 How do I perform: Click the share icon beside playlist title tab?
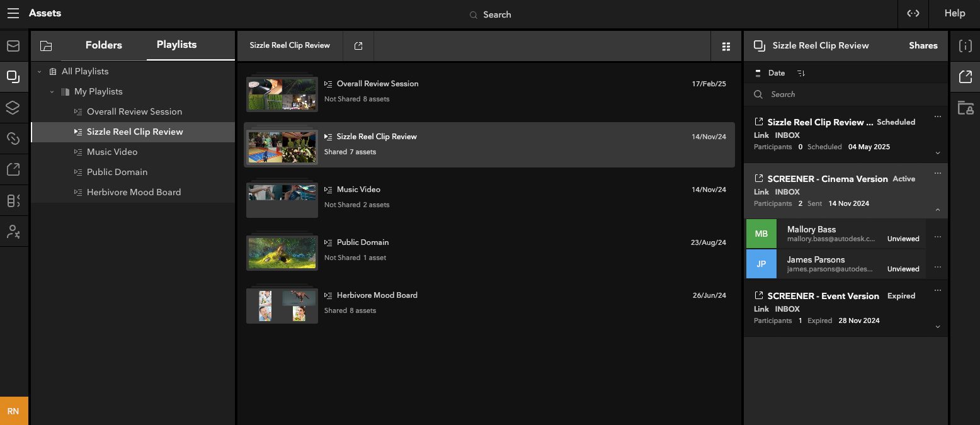(358, 46)
